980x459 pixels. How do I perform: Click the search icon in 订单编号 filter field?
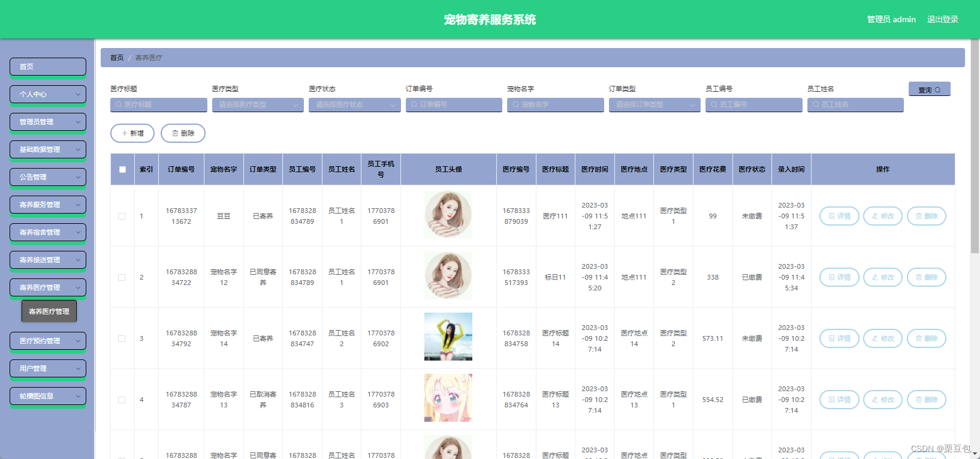(414, 104)
